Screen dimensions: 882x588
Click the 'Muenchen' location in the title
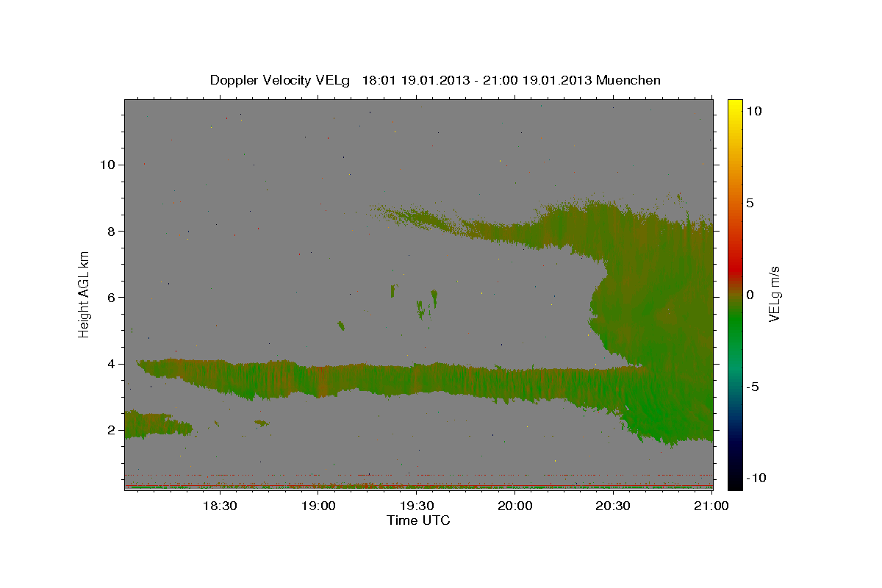629,80
